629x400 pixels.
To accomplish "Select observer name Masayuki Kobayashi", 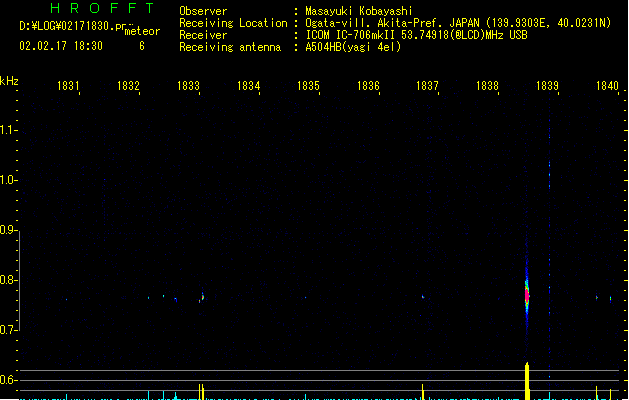I will 359,11.
